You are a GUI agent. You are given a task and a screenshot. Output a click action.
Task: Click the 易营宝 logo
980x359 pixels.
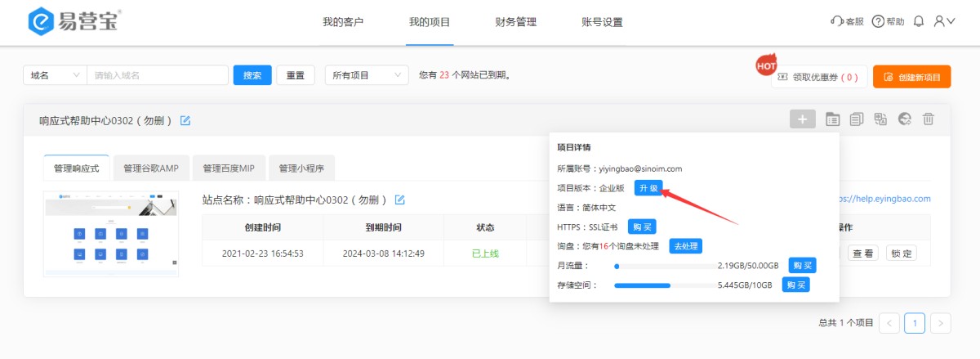click(74, 21)
